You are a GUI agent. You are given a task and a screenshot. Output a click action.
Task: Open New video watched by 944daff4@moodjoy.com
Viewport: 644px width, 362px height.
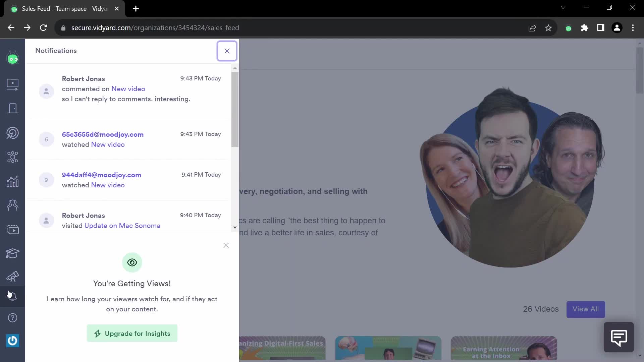coord(108,185)
